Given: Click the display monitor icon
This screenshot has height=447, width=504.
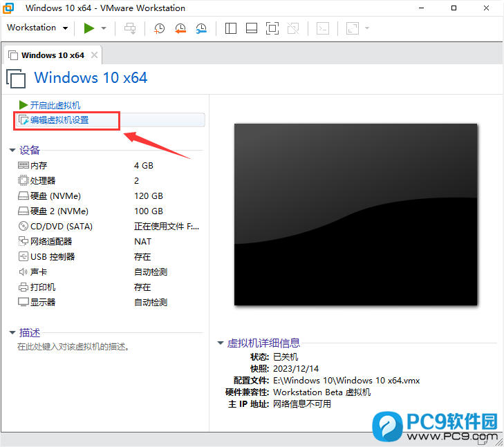Looking at the screenshot, I should coord(23,302).
